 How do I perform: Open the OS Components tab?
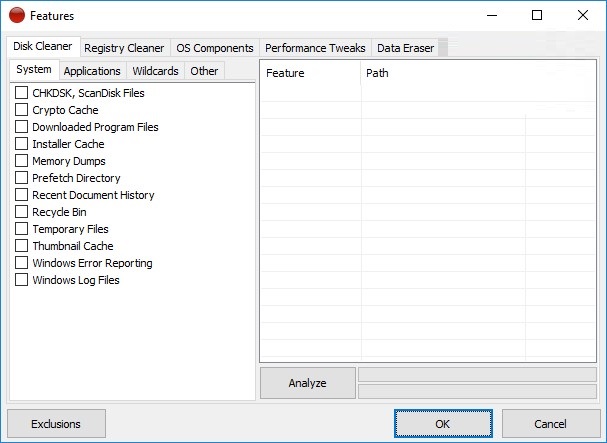pos(214,48)
